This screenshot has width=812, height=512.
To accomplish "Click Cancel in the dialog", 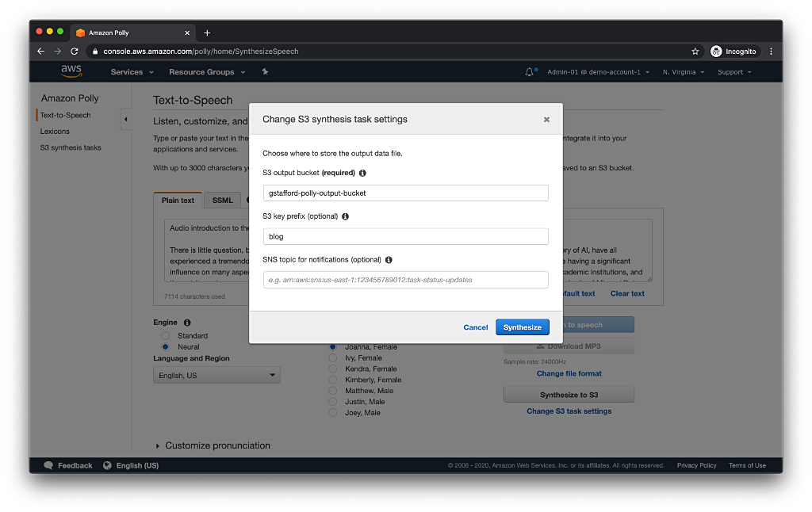I will [476, 327].
